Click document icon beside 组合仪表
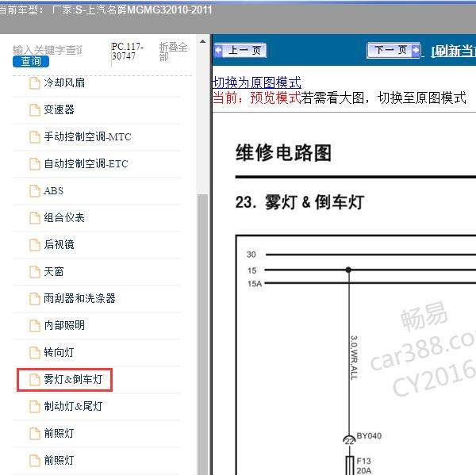476x475 pixels. coord(35,218)
